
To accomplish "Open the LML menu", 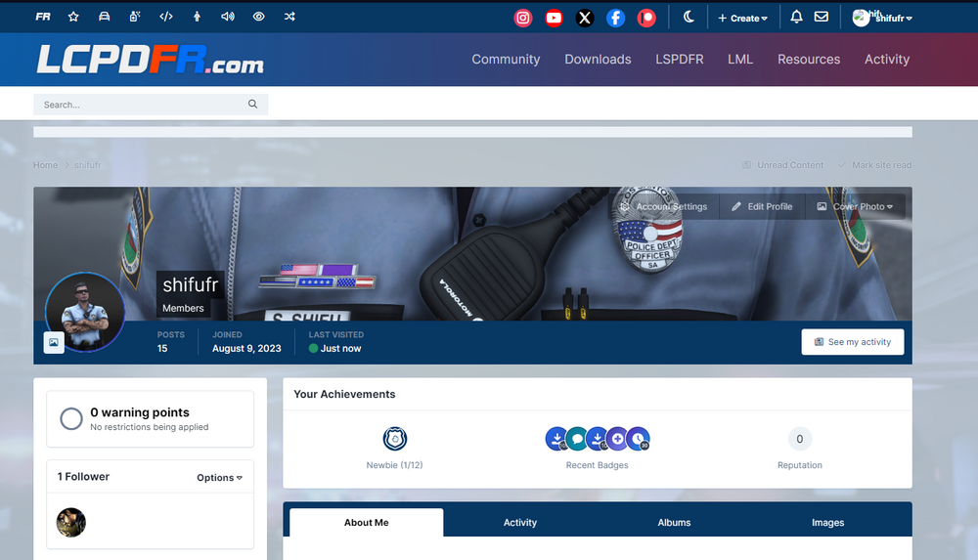I will 740,60.
